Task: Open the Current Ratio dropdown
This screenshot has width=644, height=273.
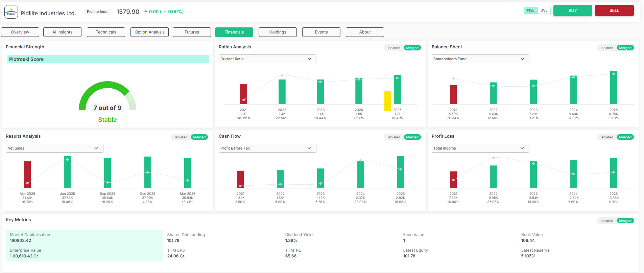Action: click(x=267, y=59)
